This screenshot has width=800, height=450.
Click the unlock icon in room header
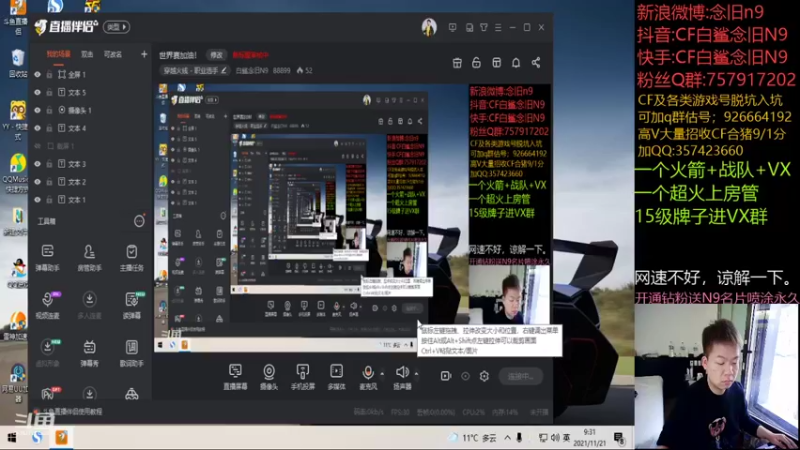[476, 62]
